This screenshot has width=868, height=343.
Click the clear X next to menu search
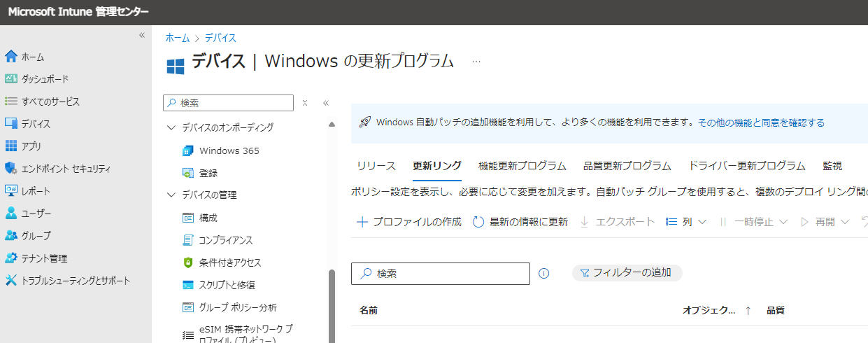click(305, 103)
